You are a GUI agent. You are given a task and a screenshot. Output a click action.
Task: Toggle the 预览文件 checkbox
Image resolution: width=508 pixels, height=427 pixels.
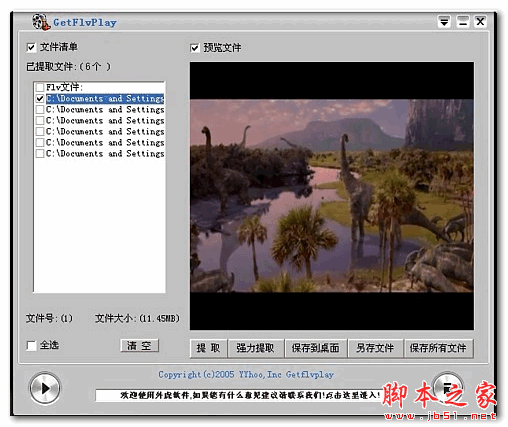[195, 48]
